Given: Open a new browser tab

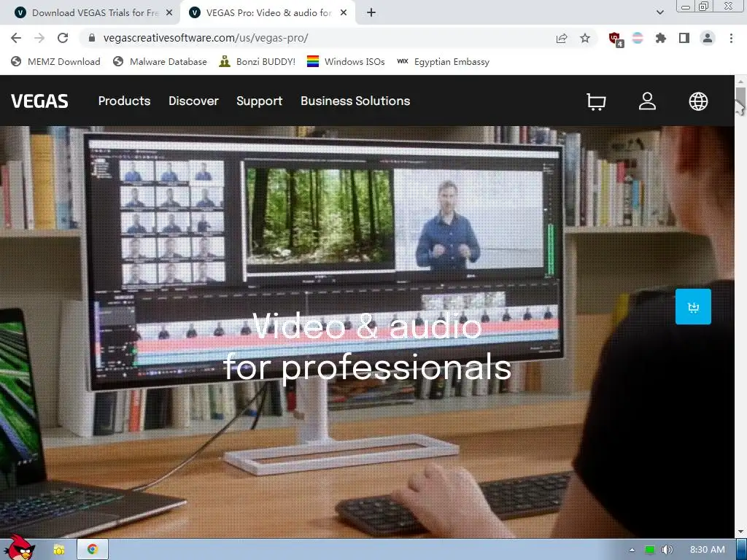Looking at the screenshot, I should [x=371, y=13].
